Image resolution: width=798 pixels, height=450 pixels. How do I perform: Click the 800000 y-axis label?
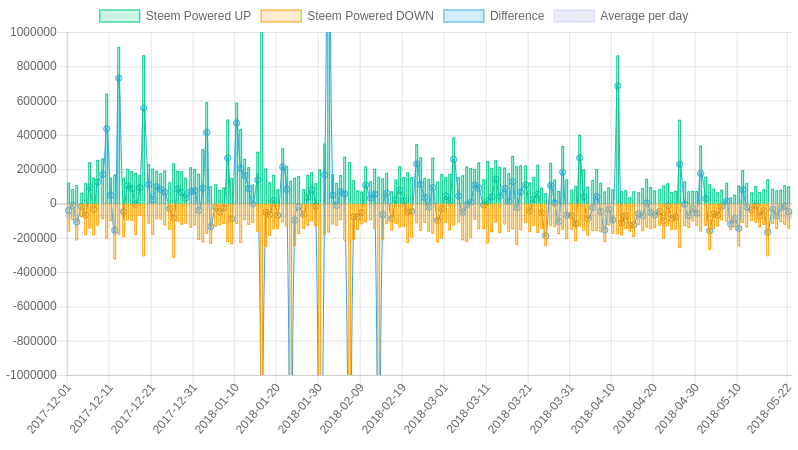36,66
